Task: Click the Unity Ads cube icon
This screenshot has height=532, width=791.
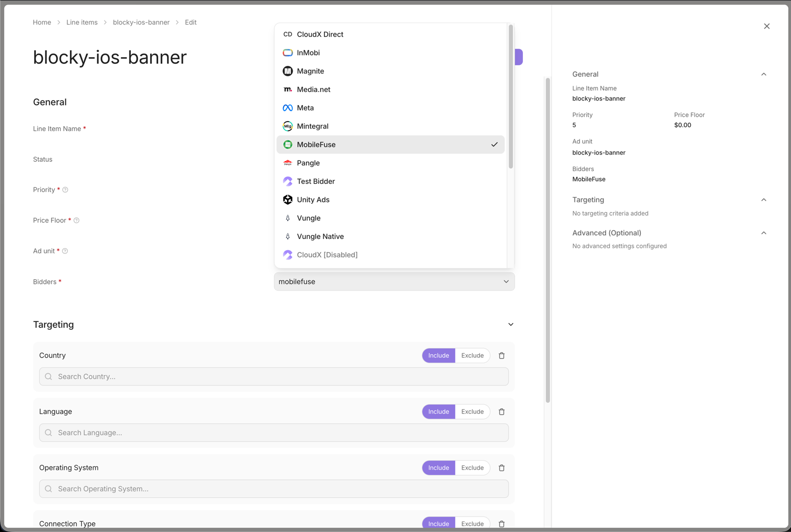Action: 287,200
